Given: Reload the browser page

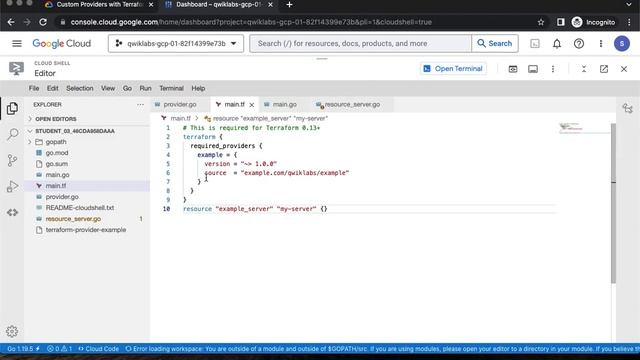Looking at the screenshot, I should pos(43,22).
